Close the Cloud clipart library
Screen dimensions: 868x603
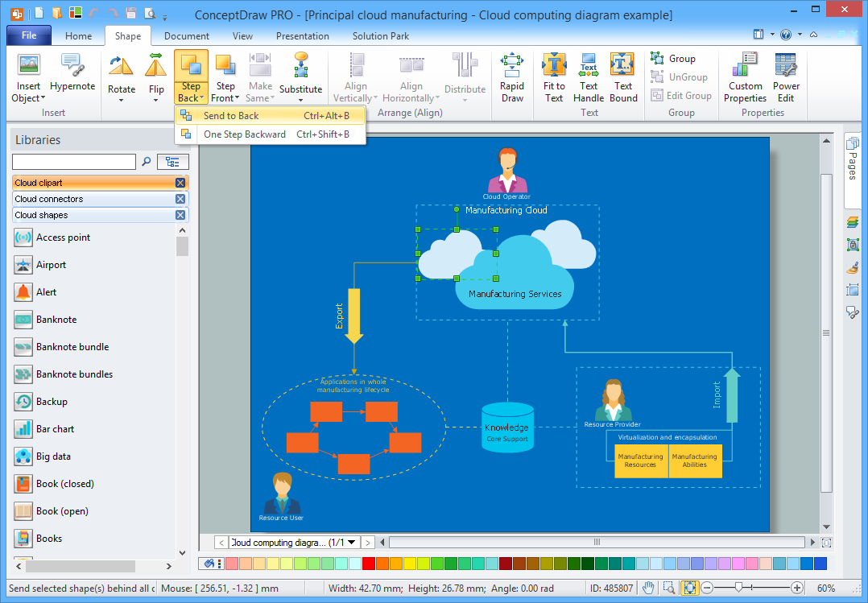180,183
